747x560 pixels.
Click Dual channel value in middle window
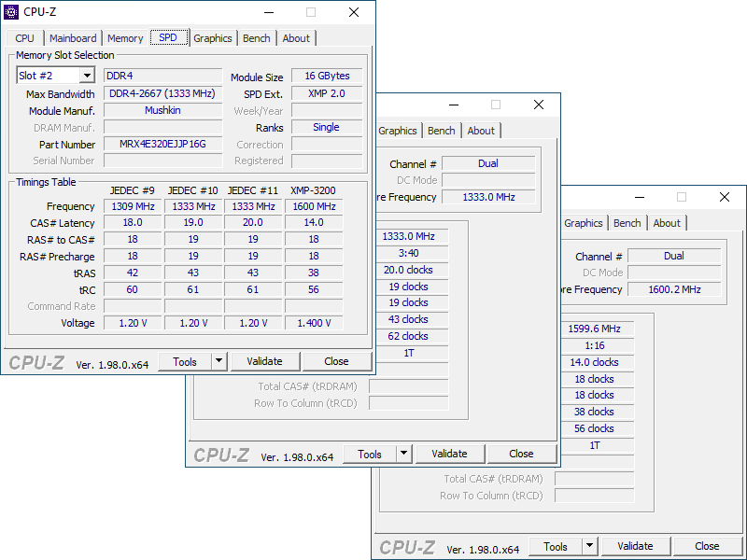[488, 163]
